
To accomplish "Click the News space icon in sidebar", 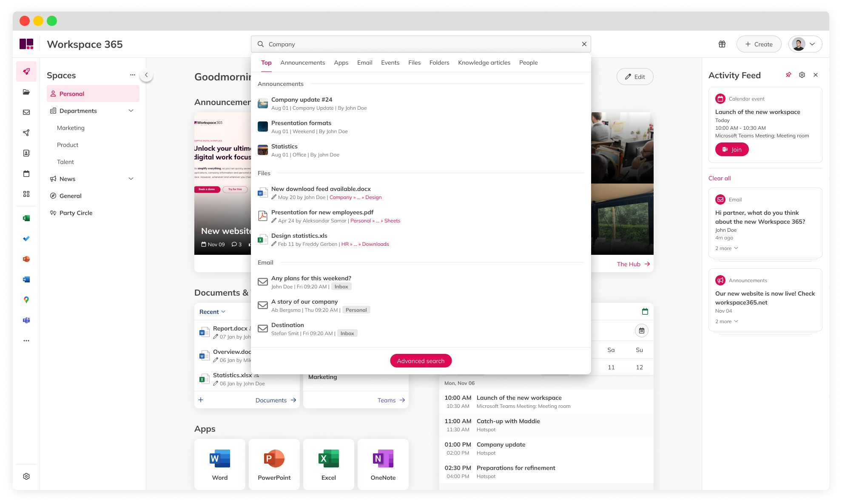I will click(x=53, y=178).
